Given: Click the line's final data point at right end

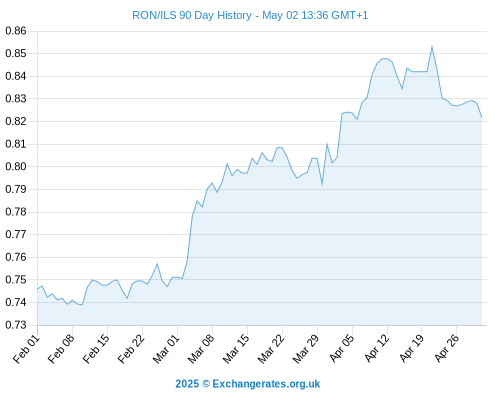Looking at the screenshot, I should (x=482, y=117).
